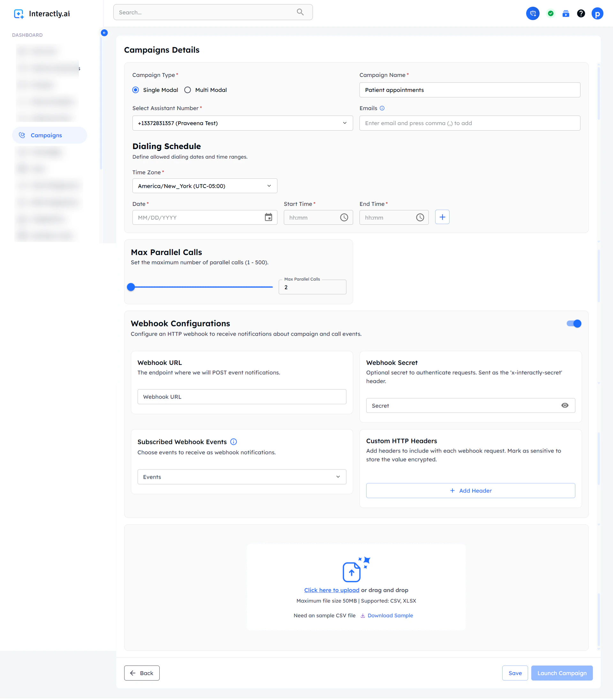Select the Multi Modal radio button
The width and height of the screenshot is (613, 700).
pos(187,90)
